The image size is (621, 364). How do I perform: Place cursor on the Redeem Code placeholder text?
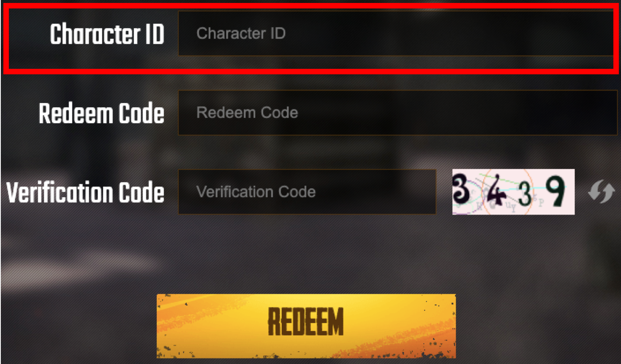pyautogui.click(x=247, y=113)
